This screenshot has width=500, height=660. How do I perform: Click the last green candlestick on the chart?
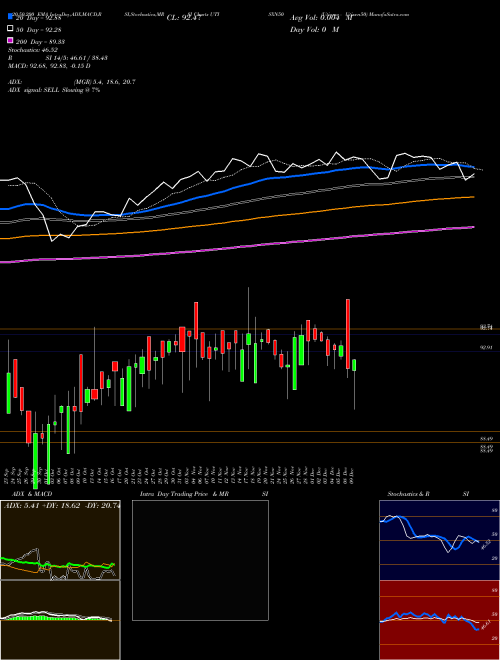tap(354, 365)
